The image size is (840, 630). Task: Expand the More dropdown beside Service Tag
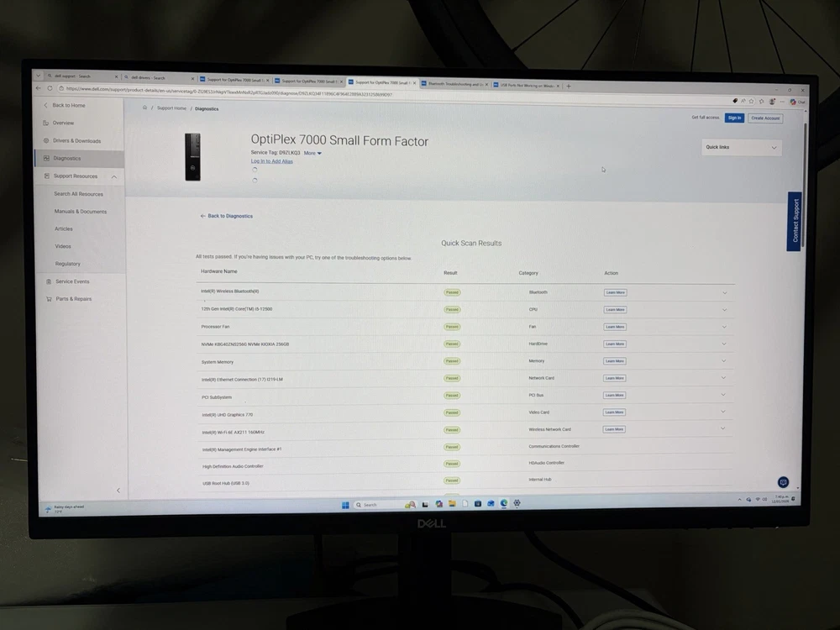point(312,153)
